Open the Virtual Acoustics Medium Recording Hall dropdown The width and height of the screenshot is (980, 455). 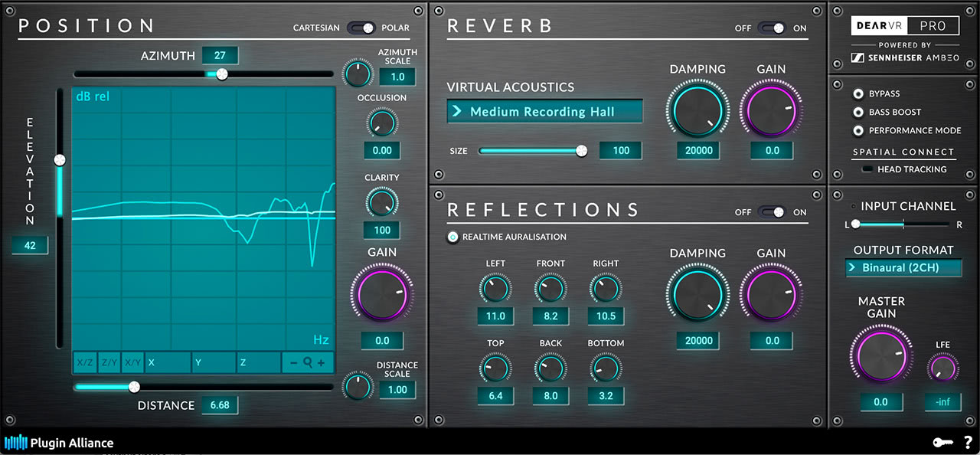click(x=544, y=112)
